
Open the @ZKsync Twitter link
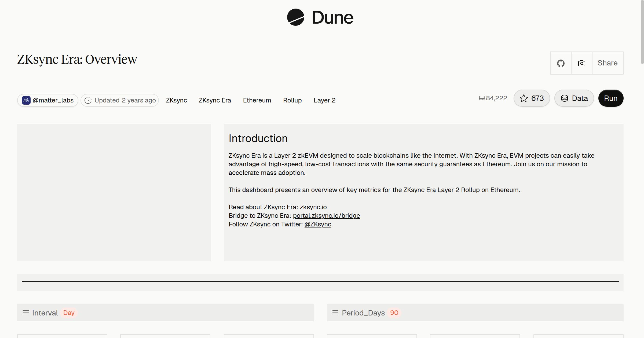(318, 224)
